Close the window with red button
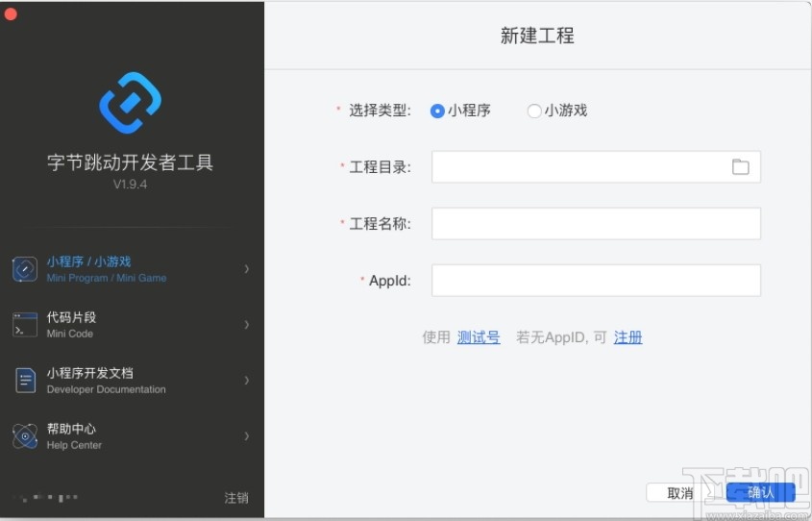 point(11,14)
